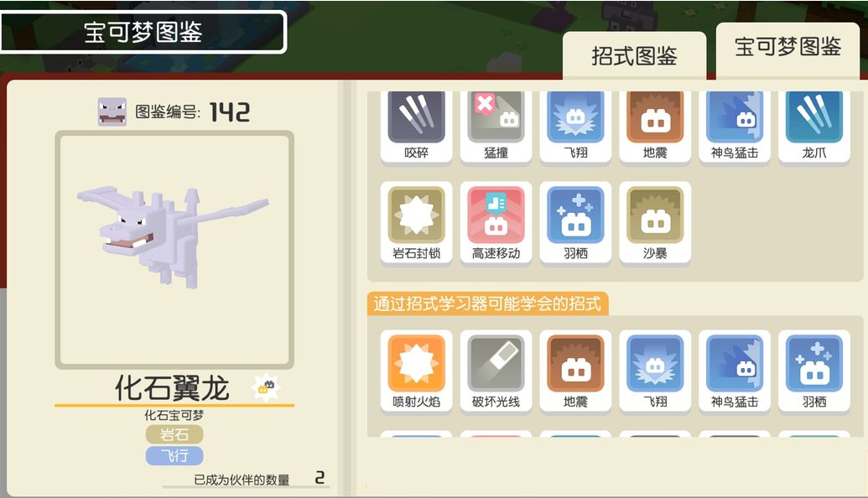Open 神鸟猛击 in the learnable-moves section
This screenshot has height=498, width=868.
[x=735, y=371]
